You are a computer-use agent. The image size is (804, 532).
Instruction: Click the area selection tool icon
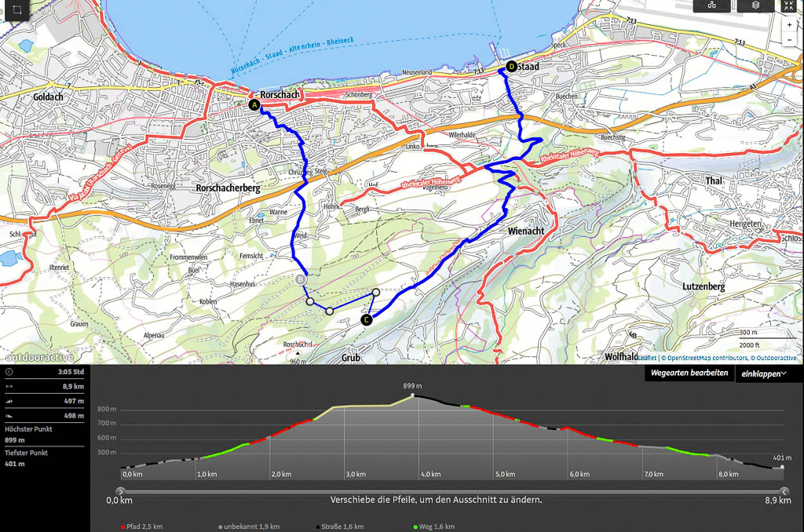pyautogui.click(x=14, y=10)
